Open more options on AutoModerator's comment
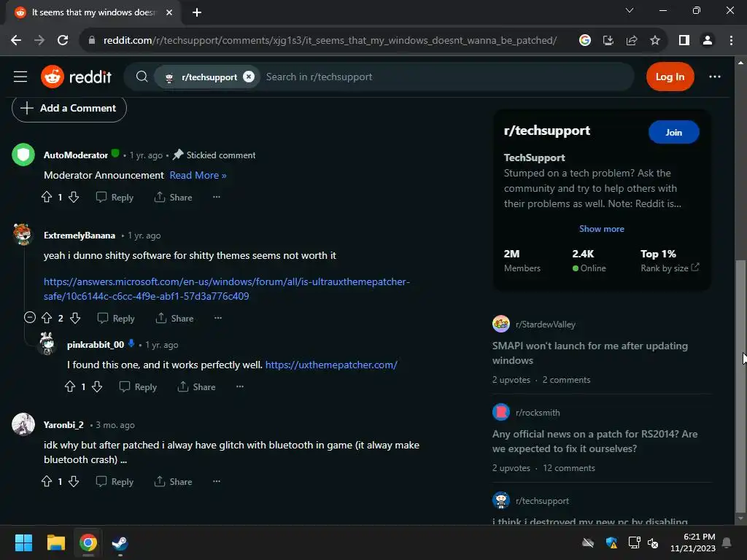The width and height of the screenshot is (747, 560). [216, 197]
